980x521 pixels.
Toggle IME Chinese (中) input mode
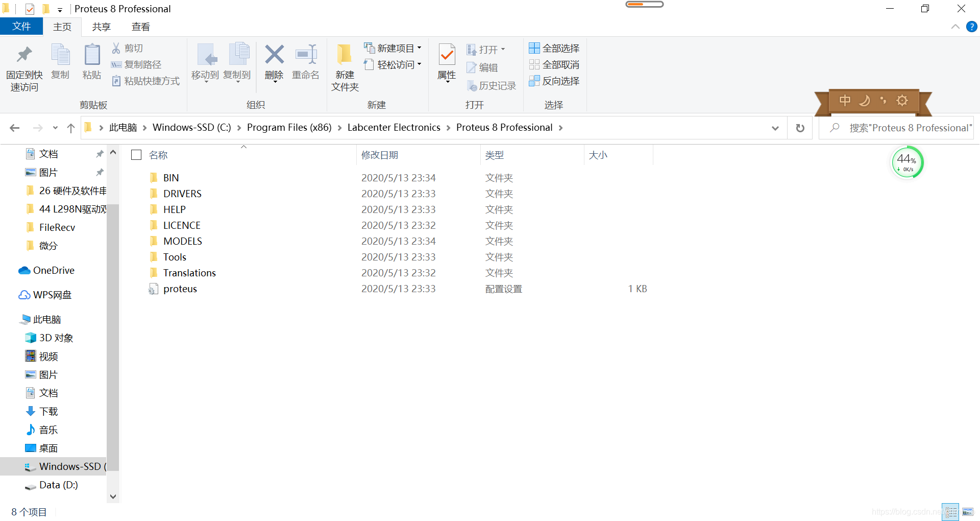845,100
